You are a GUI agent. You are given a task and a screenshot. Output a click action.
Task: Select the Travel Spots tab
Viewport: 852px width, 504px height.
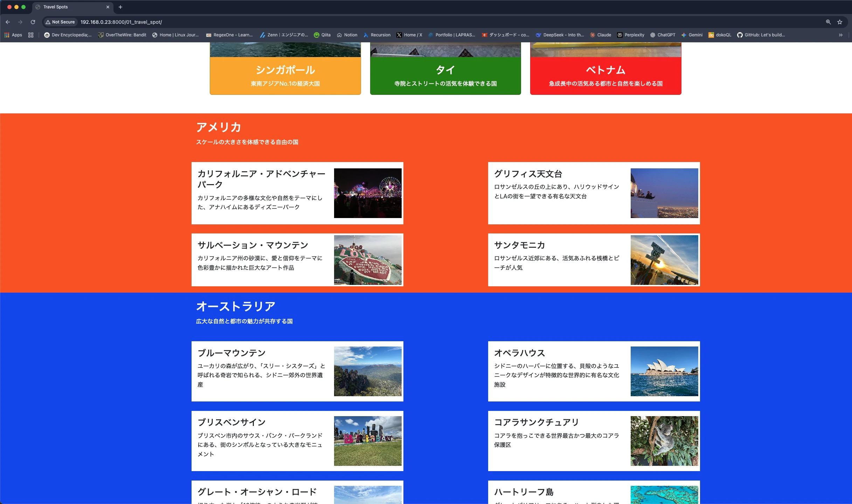pos(72,7)
